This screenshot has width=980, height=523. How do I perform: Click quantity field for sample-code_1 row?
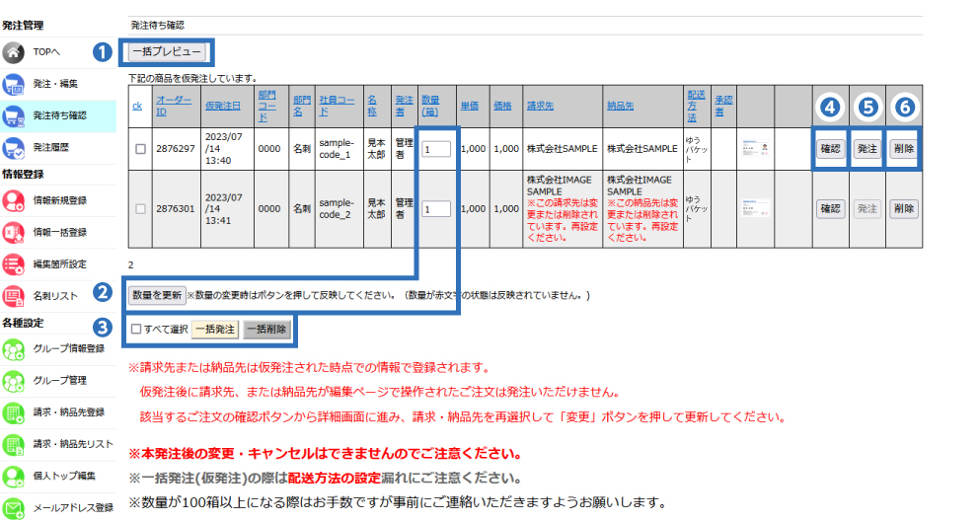click(x=435, y=149)
